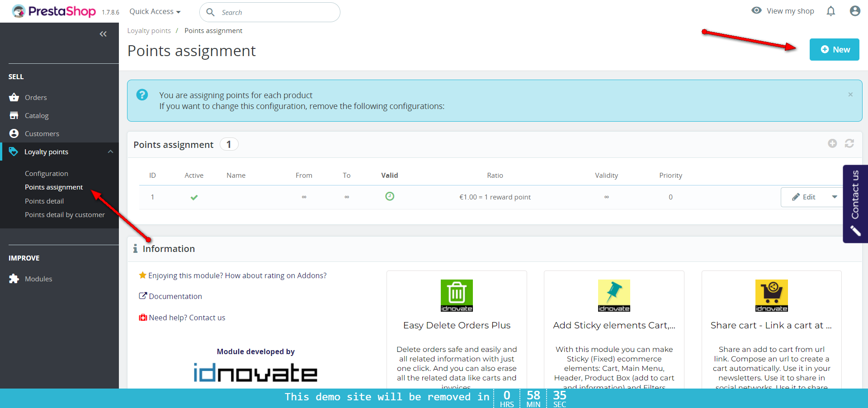This screenshot has height=408, width=868.
Task: Sort by the Priority column header
Action: coord(670,175)
